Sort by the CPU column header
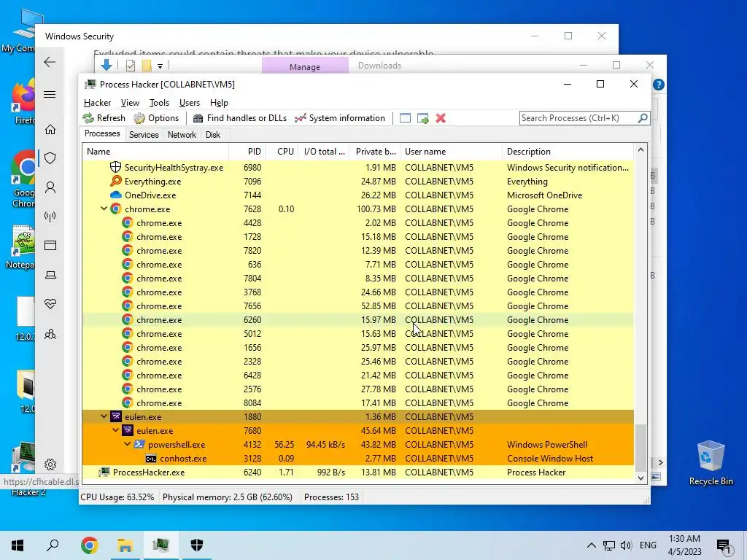747x560 pixels. tap(282, 152)
